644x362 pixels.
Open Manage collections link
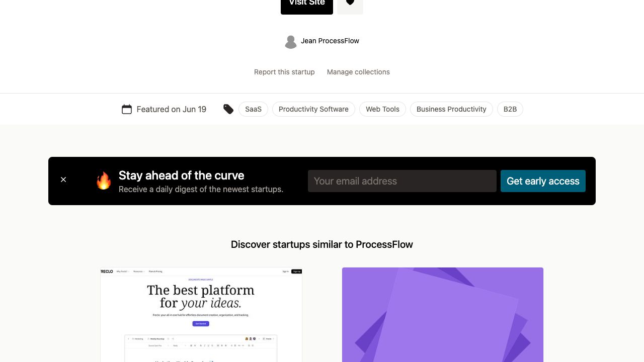point(358,72)
